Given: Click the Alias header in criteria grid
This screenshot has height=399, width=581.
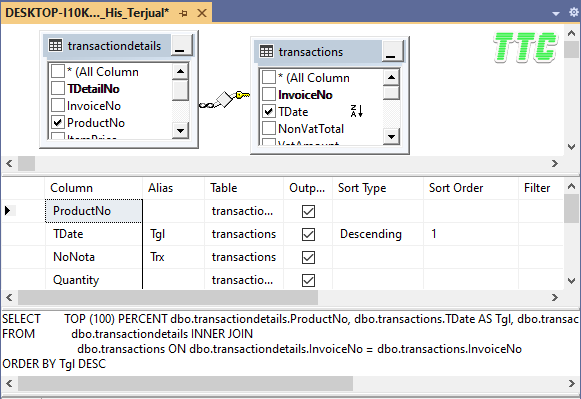Looking at the screenshot, I should (x=174, y=188).
